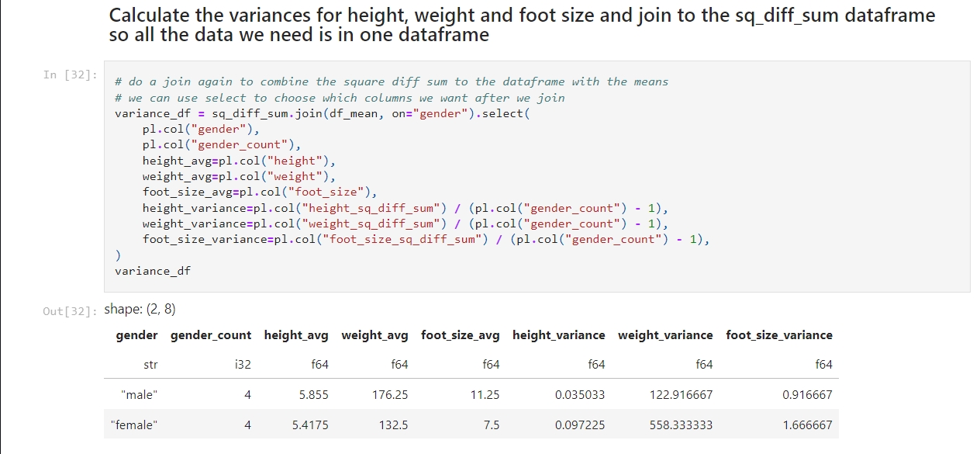Viewport: 980px width, 454px height.
Task: Click the 5.4175 female height average value
Action: 310,425
